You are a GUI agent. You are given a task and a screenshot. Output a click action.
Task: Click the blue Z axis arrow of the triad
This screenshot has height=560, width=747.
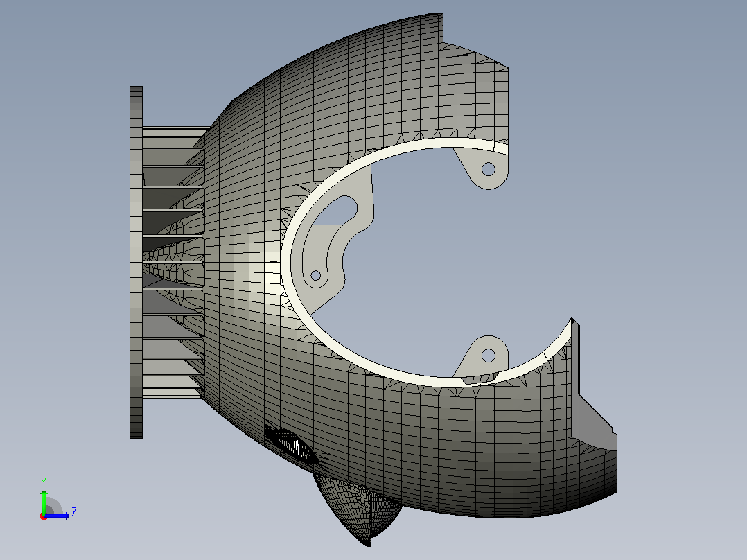58,516
